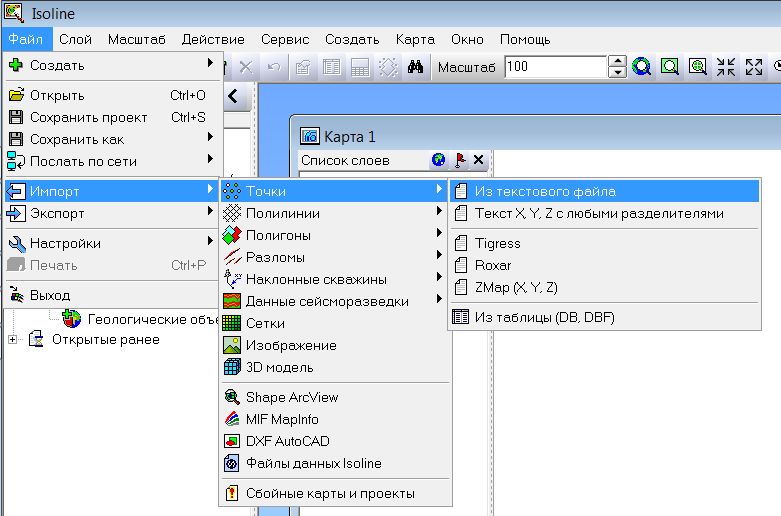Open the Окно menu
The width and height of the screenshot is (781, 516).
[467, 39]
